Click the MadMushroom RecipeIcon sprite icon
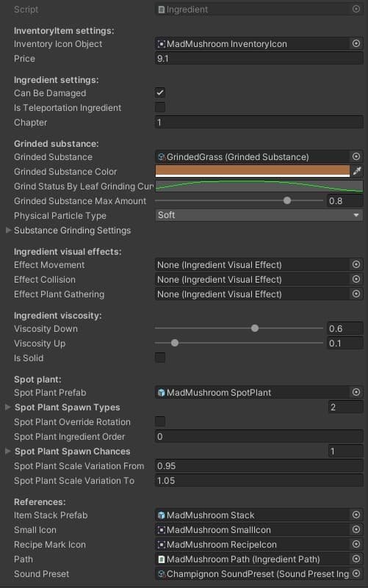 [x=162, y=545]
